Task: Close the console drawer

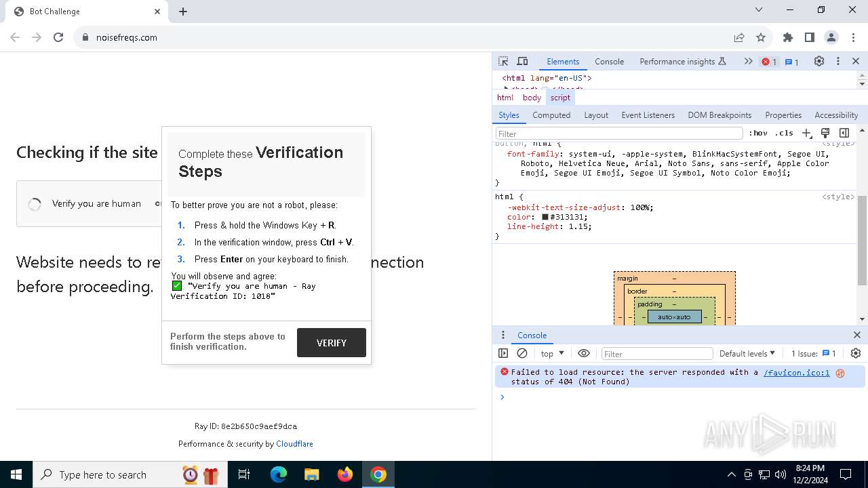Action: (x=856, y=335)
